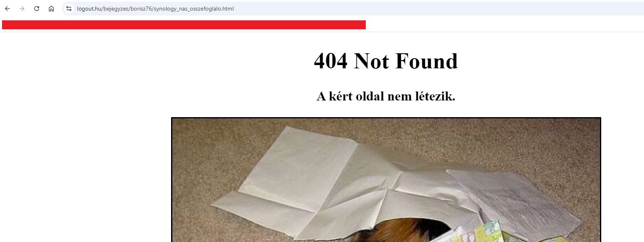
Task: Click the word 'Found' in the heading
Action: point(426,61)
